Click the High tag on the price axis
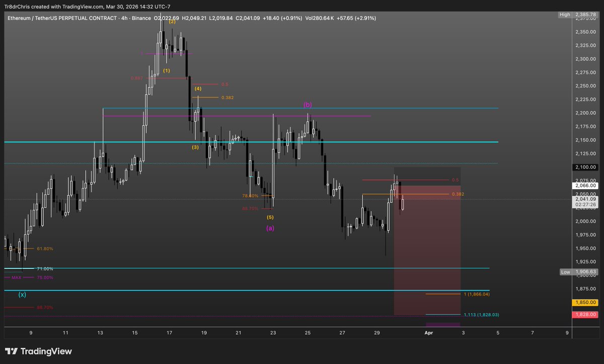The image size is (604, 364). pyautogui.click(x=565, y=15)
